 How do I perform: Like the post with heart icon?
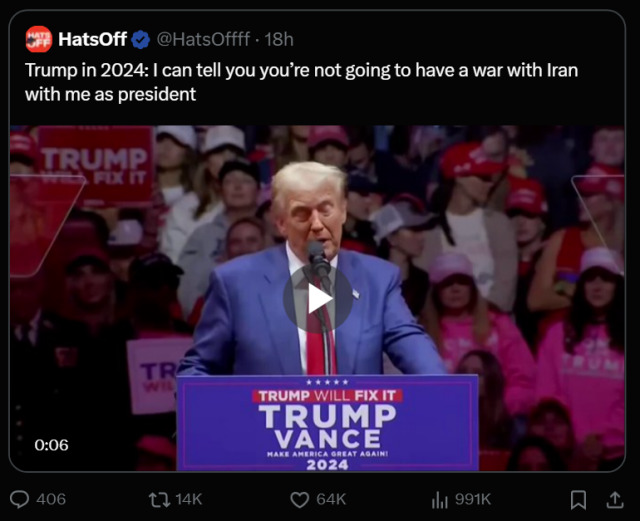299,499
